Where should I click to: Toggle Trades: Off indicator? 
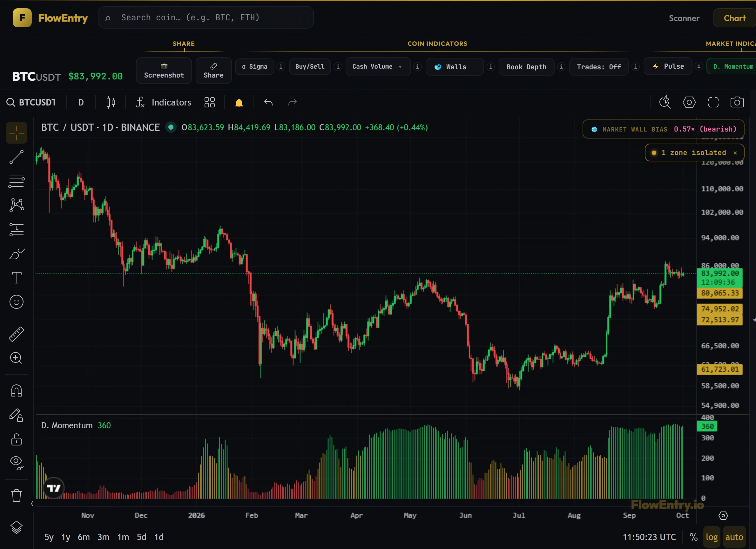point(599,67)
